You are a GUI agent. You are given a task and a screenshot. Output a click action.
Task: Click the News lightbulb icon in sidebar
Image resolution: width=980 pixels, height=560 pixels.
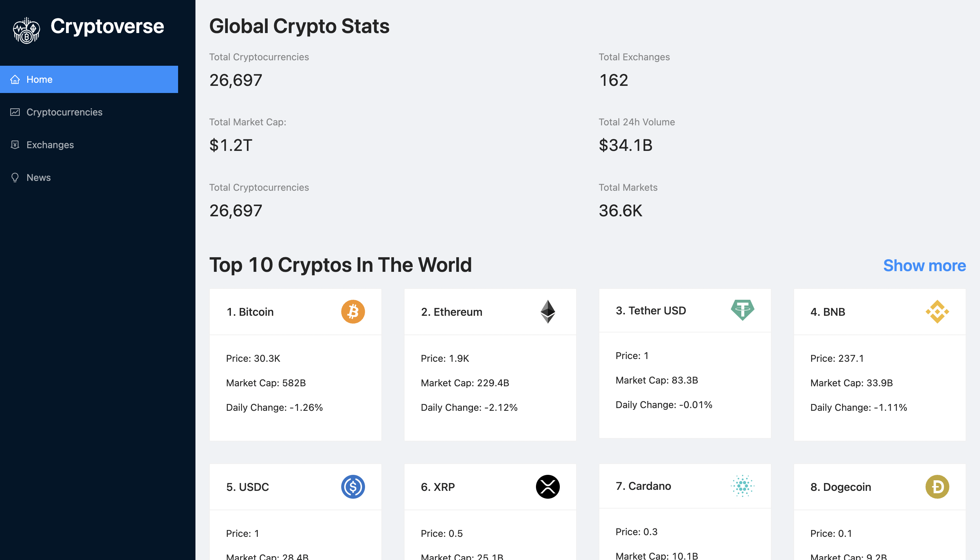[x=15, y=178]
